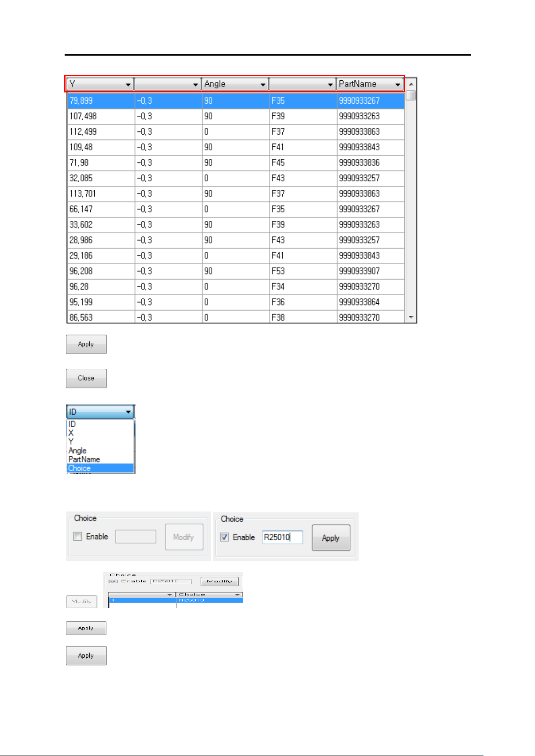Choose X in the open ID dropdown list

click(101, 433)
